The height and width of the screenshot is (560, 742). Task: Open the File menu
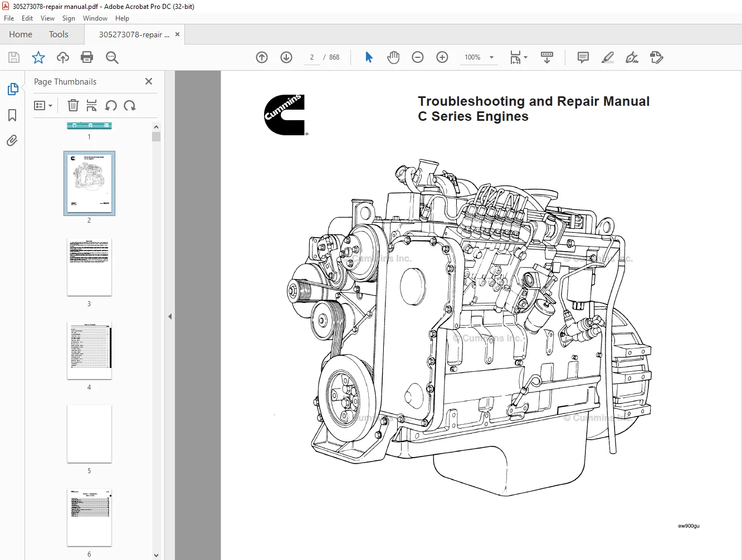click(x=9, y=18)
